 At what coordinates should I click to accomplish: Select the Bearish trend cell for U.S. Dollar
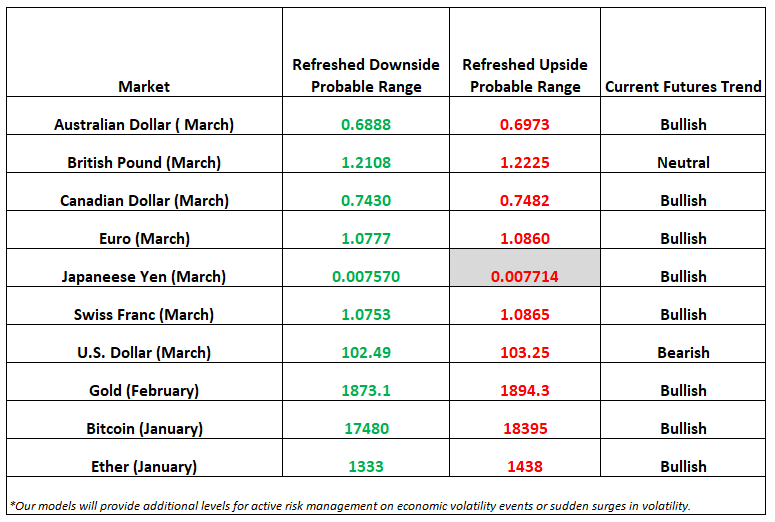pos(683,344)
